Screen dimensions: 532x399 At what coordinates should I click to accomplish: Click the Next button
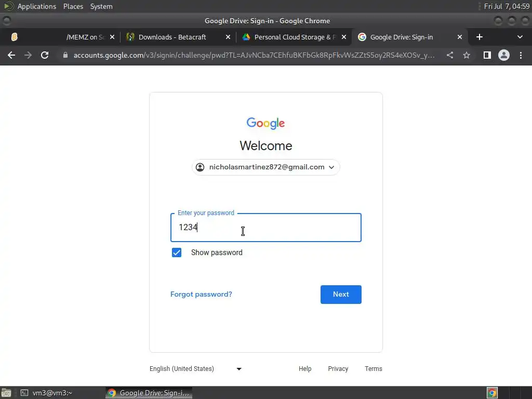[341, 295]
